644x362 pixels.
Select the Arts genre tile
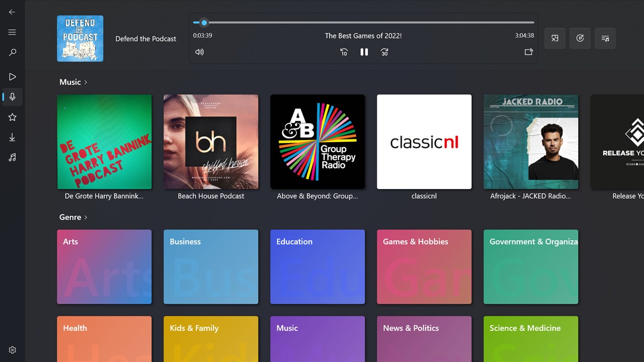(104, 267)
